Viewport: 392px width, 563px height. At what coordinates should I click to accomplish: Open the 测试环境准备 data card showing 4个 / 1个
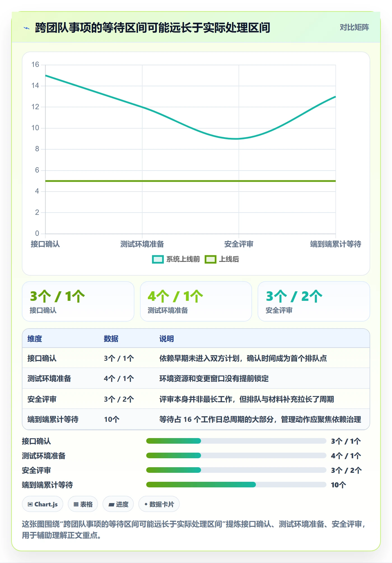(196, 301)
